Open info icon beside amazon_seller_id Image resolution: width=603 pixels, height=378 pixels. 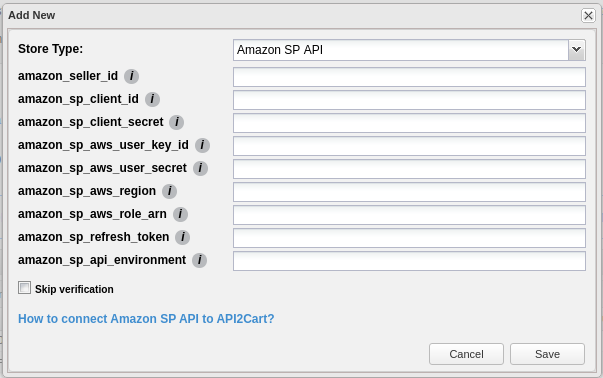(x=132, y=76)
